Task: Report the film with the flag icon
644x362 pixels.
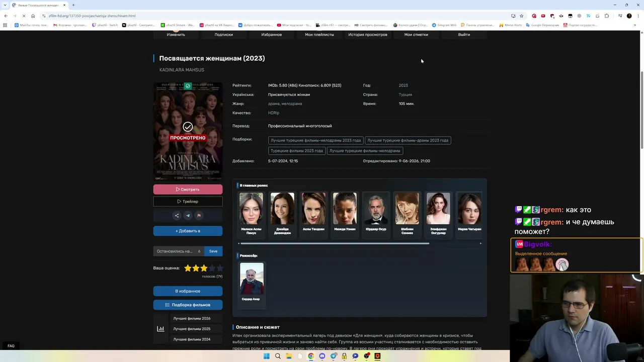Action: [199, 216]
